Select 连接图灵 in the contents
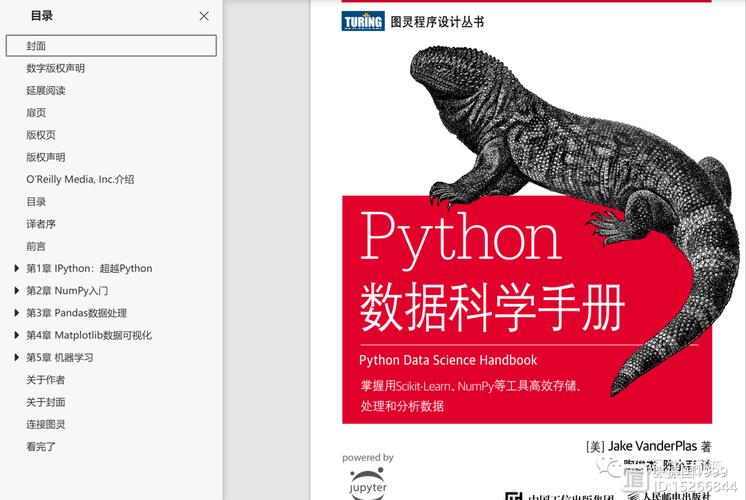746x500 pixels. click(46, 424)
